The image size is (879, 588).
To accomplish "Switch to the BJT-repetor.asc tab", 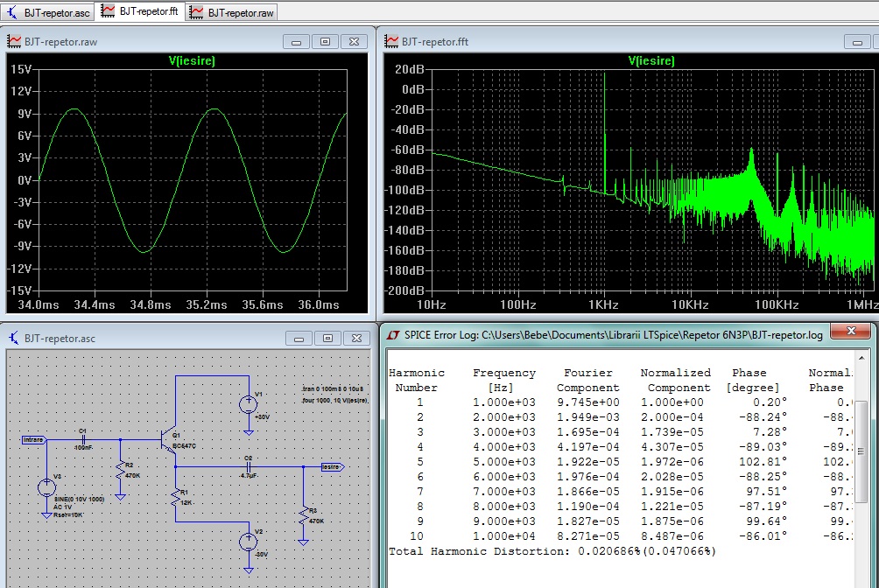I will [x=47, y=12].
